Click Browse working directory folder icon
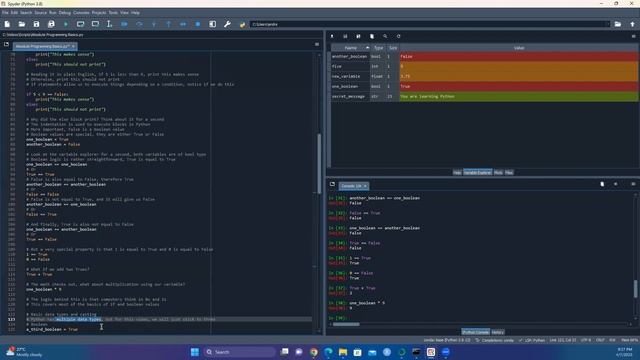This screenshot has width=640, height=360. click(618, 24)
